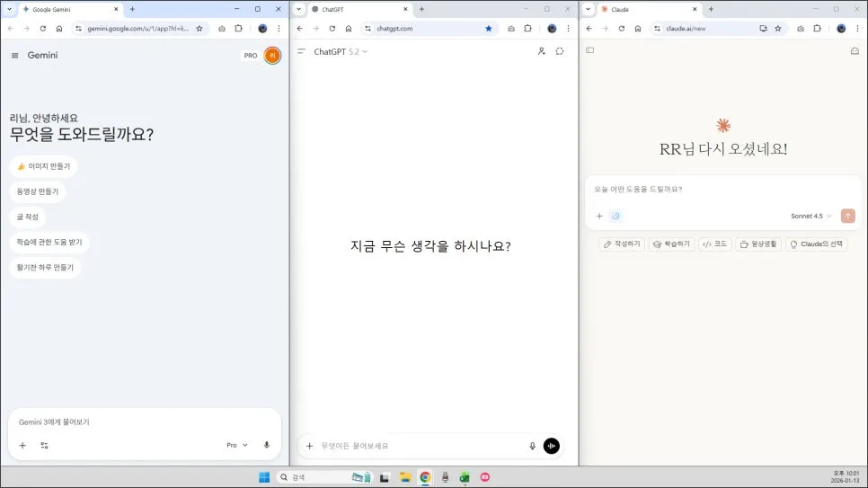Start ChatGPT temporary chat icon

click(x=560, y=51)
